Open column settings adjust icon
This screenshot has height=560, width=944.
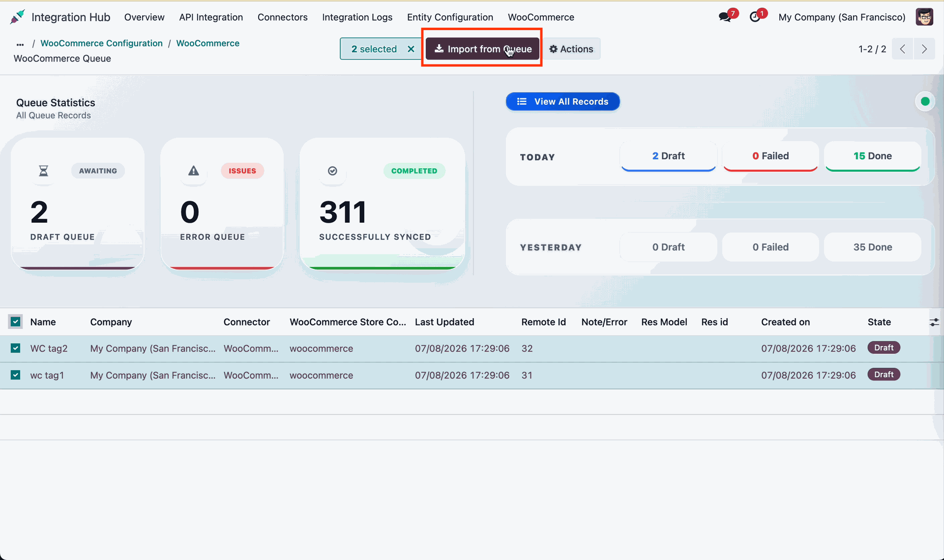pyautogui.click(x=934, y=322)
